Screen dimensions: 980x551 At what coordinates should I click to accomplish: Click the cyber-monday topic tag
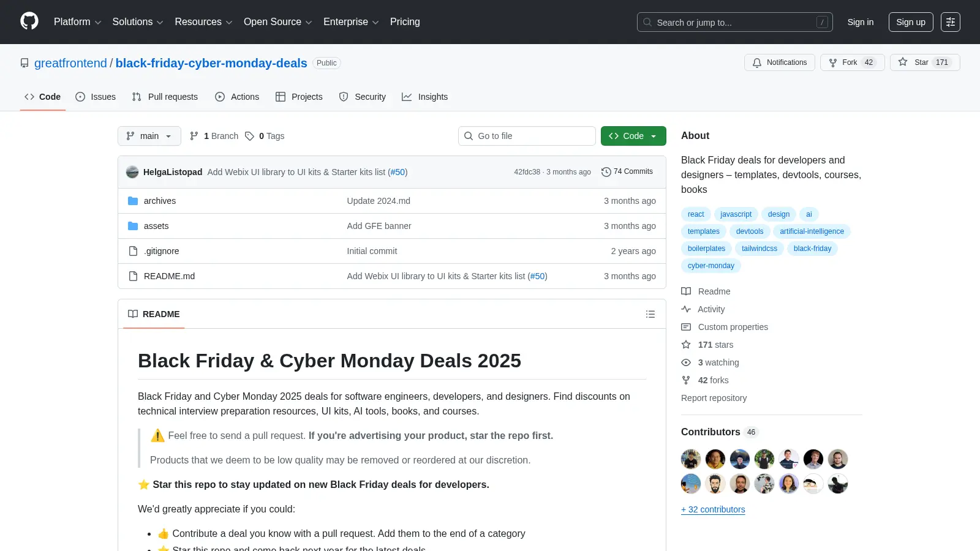click(710, 266)
